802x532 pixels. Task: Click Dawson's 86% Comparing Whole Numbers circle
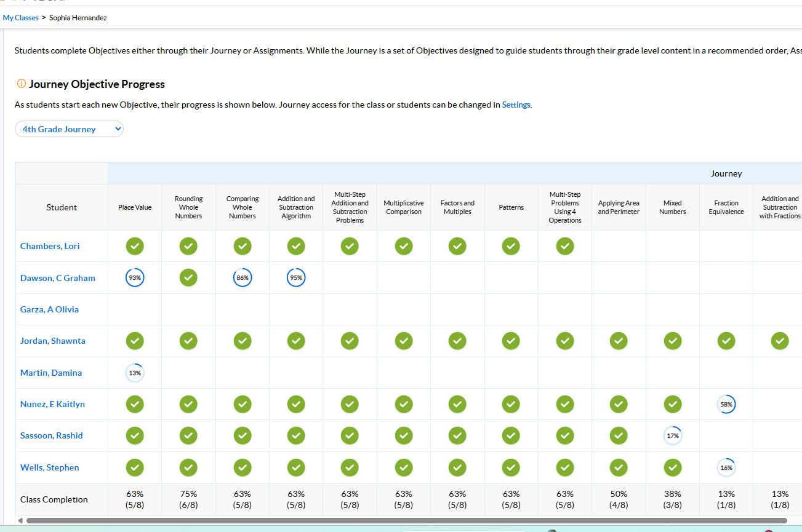click(x=243, y=278)
